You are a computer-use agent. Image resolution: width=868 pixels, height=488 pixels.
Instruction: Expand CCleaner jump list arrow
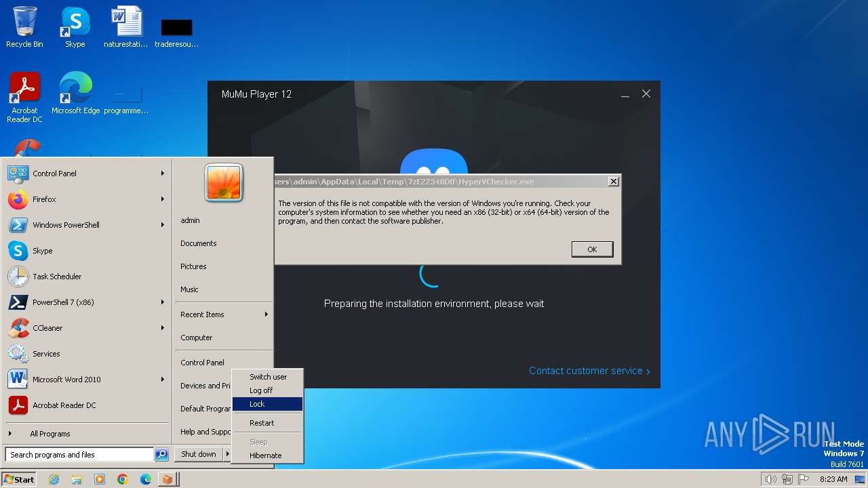point(163,328)
